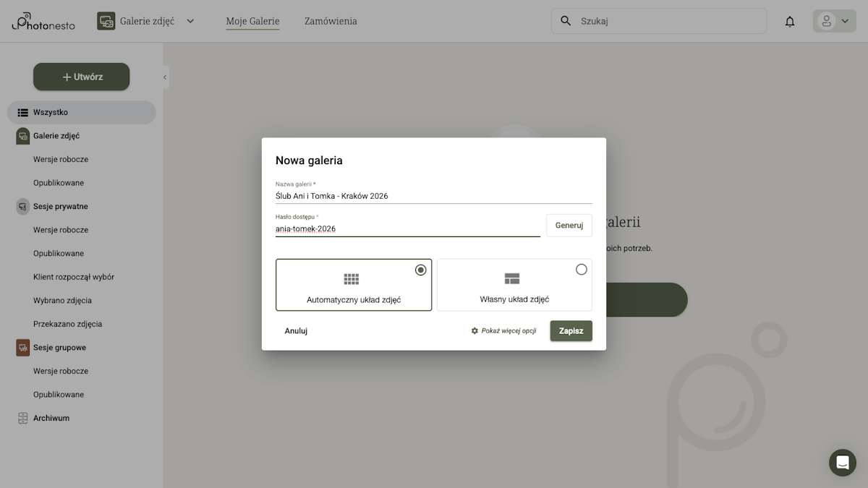The width and height of the screenshot is (868, 488).
Task: Go to the Moje Galerie tab
Action: (252, 21)
